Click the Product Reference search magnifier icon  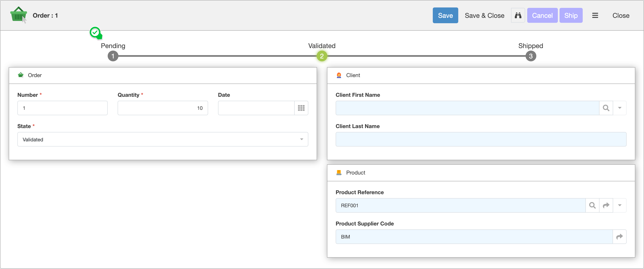coord(592,205)
